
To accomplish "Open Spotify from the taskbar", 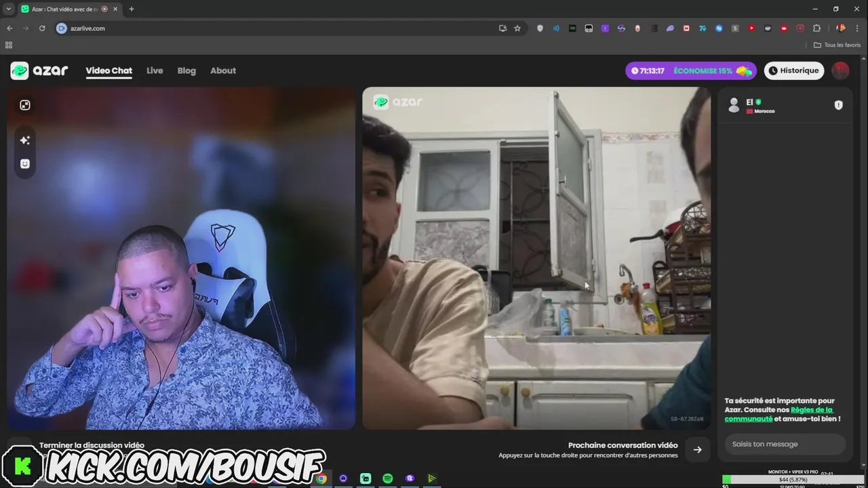I will [x=387, y=479].
